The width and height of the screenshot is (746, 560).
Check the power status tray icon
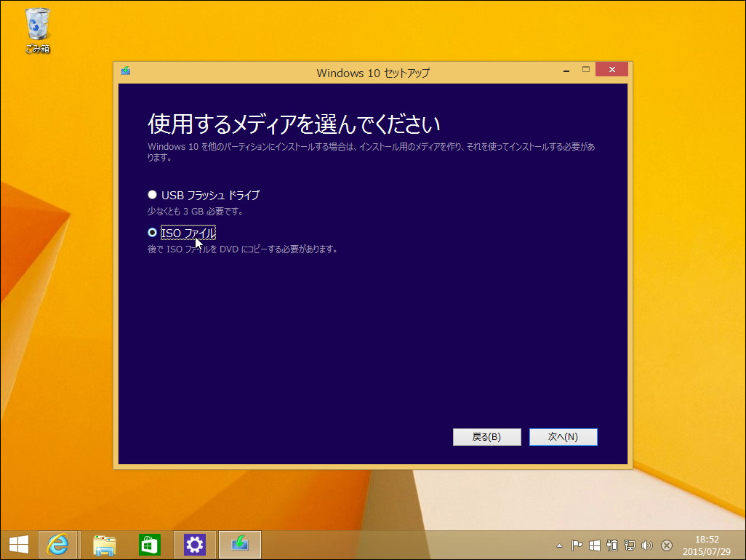pos(613,545)
